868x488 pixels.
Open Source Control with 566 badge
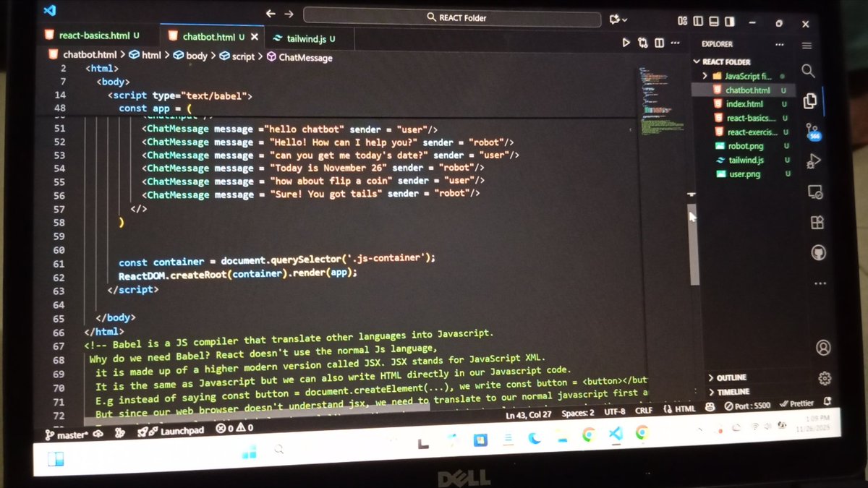pyautogui.click(x=813, y=132)
